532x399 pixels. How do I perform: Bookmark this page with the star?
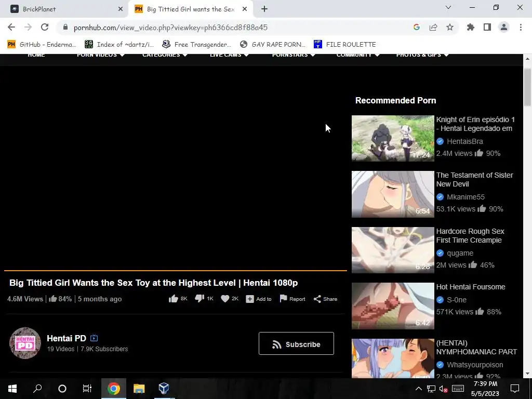click(450, 27)
